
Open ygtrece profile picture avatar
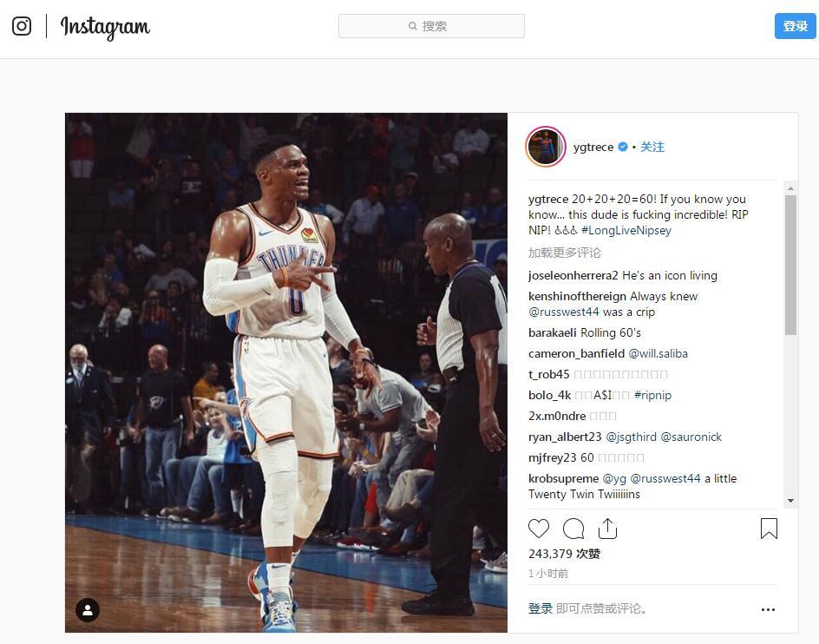(x=546, y=147)
